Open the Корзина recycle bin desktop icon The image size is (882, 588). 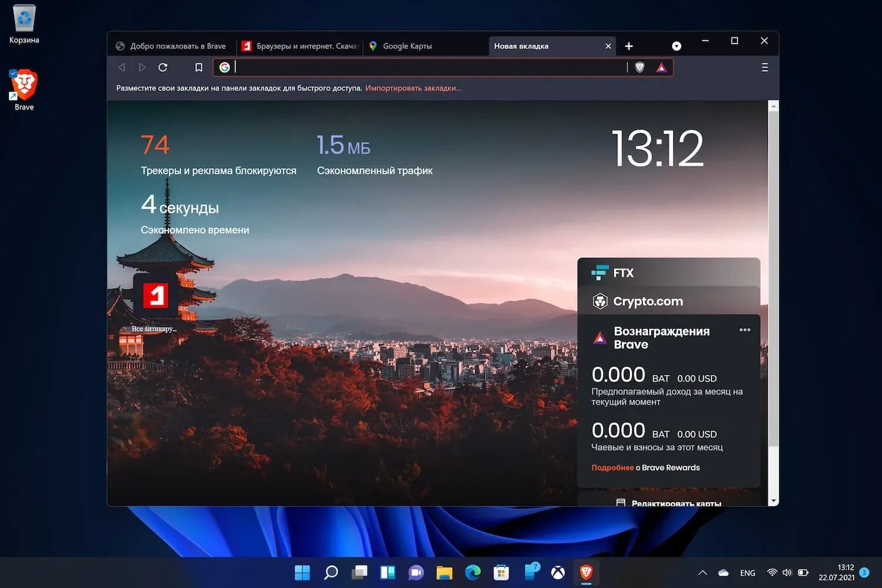[x=24, y=24]
